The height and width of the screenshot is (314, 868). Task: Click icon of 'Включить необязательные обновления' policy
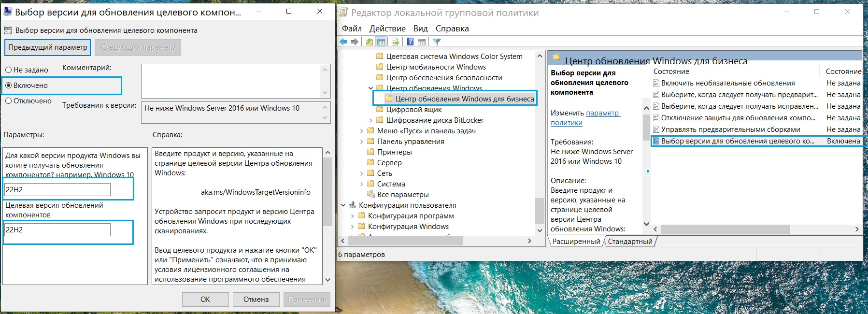coord(656,83)
